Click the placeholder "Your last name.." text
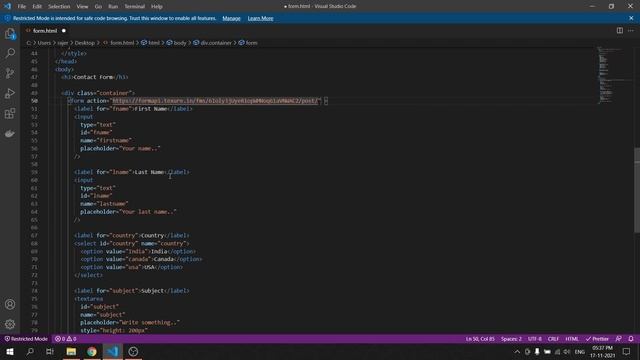 tap(149, 212)
